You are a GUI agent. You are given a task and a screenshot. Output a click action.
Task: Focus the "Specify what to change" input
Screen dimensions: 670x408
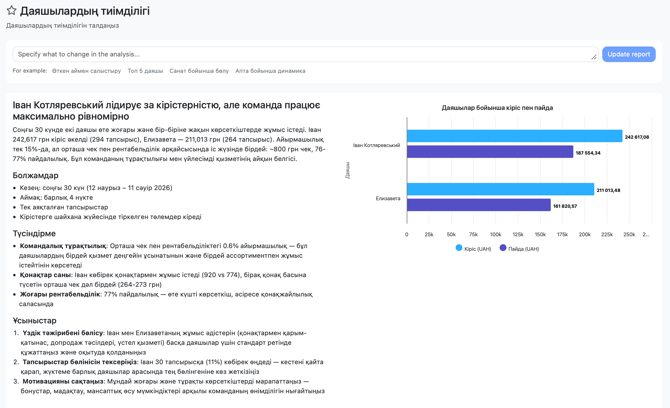coord(305,54)
